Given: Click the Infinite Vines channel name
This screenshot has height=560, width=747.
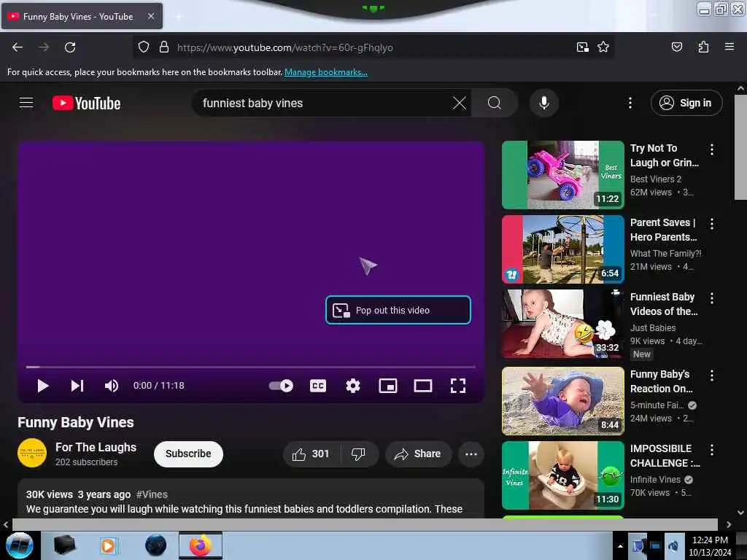Looking at the screenshot, I should coord(655,480).
